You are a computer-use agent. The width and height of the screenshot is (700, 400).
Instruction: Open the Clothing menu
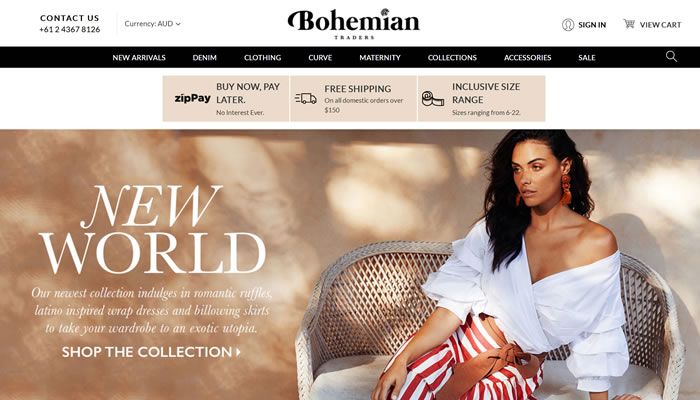(x=262, y=58)
